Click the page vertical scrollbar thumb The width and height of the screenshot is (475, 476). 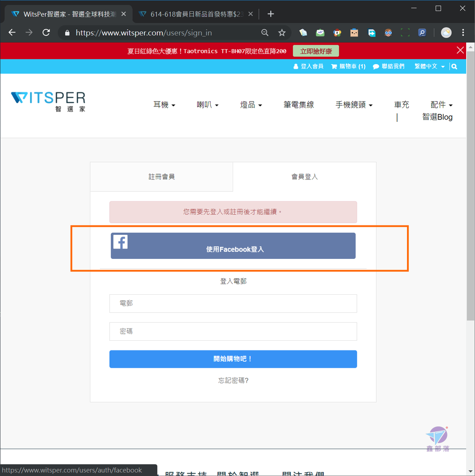(x=471, y=186)
